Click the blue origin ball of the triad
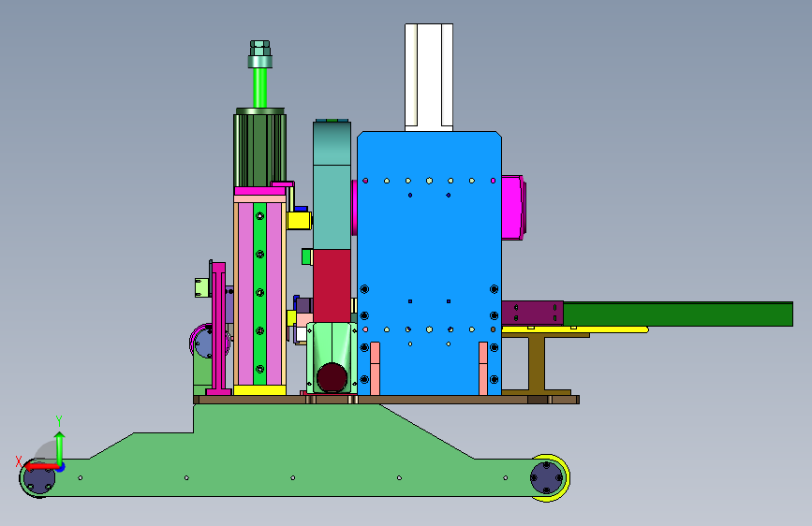This screenshot has height=526, width=812. tap(61, 467)
